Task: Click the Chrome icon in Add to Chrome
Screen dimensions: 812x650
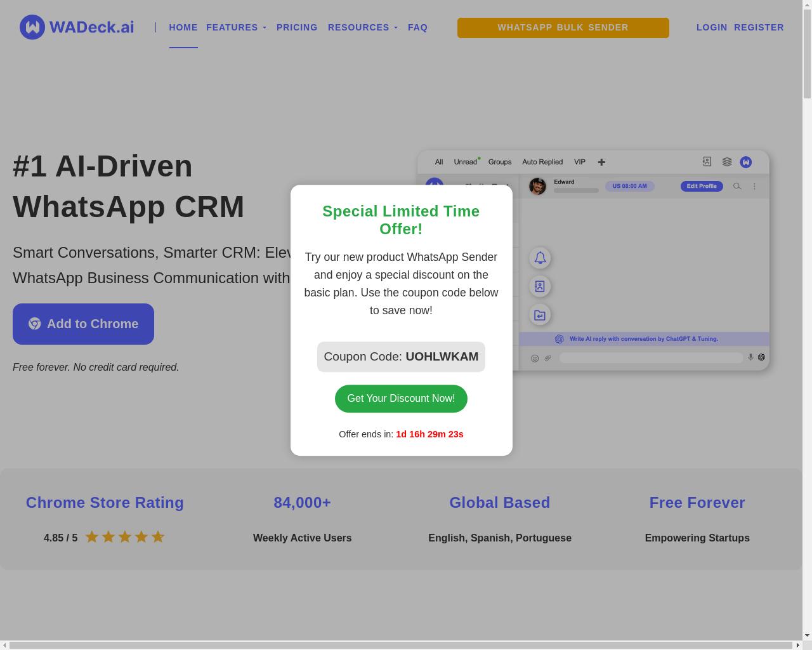Action: pos(35,324)
